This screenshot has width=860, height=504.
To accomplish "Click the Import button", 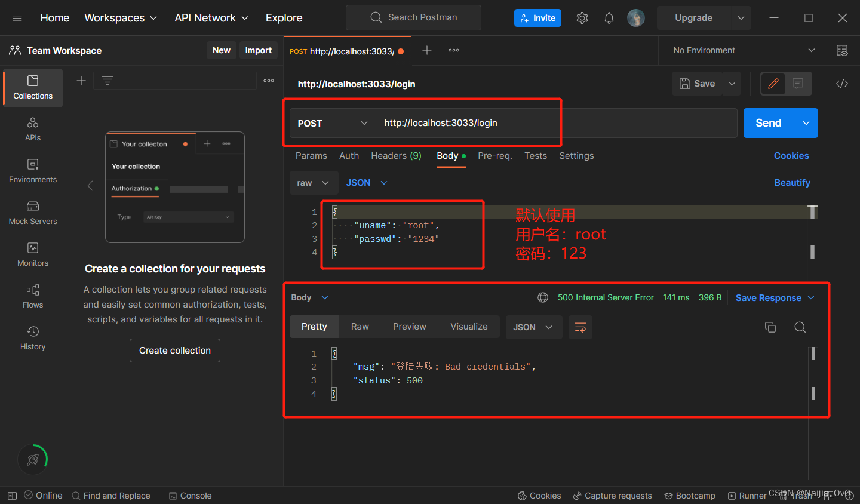I will tap(259, 50).
